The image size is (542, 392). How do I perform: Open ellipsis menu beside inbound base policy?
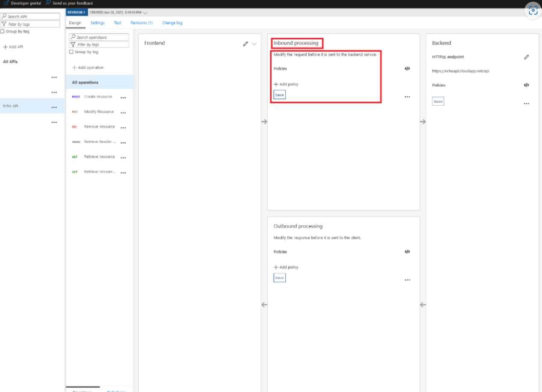coord(407,96)
